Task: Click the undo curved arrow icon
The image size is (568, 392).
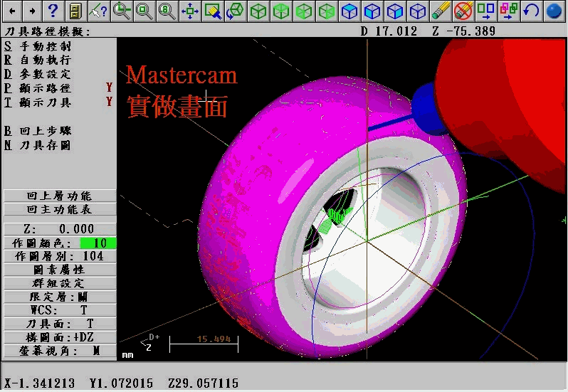Action: click(x=532, y=11)
